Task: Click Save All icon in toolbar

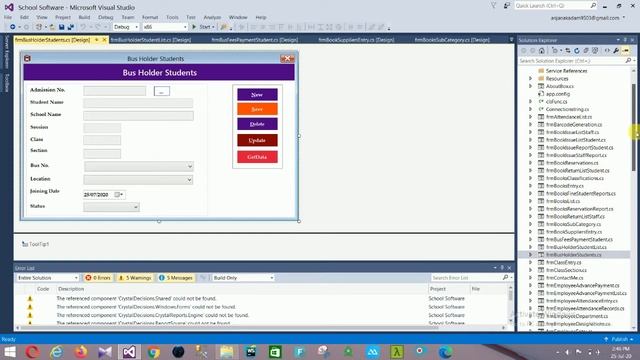Action: (x=71, y=27)
